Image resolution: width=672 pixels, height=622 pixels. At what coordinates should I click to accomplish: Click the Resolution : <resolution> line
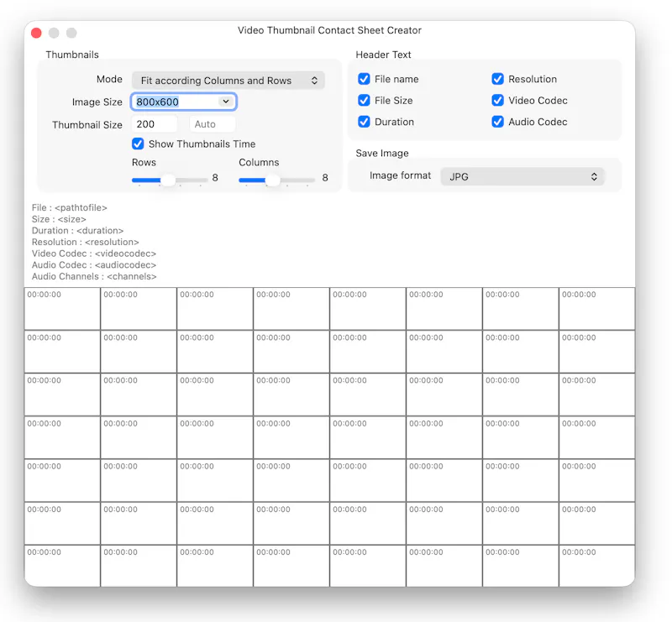tap(86, 242)
